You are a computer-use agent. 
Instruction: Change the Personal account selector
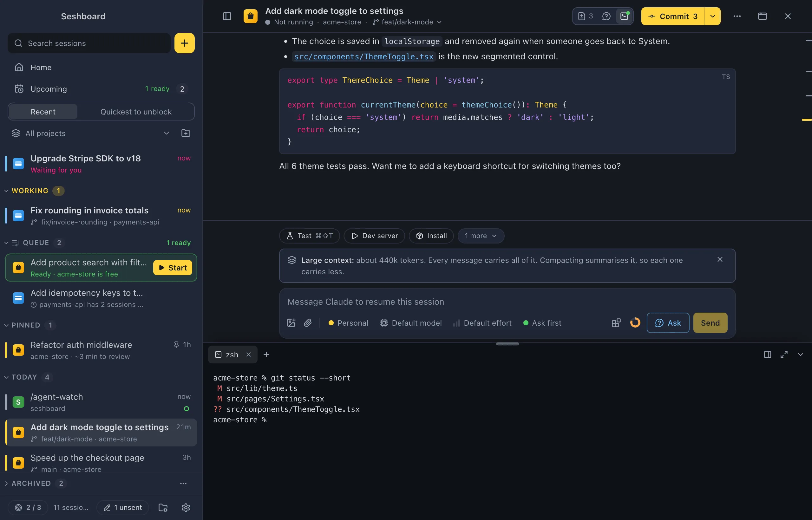(348, 323)
